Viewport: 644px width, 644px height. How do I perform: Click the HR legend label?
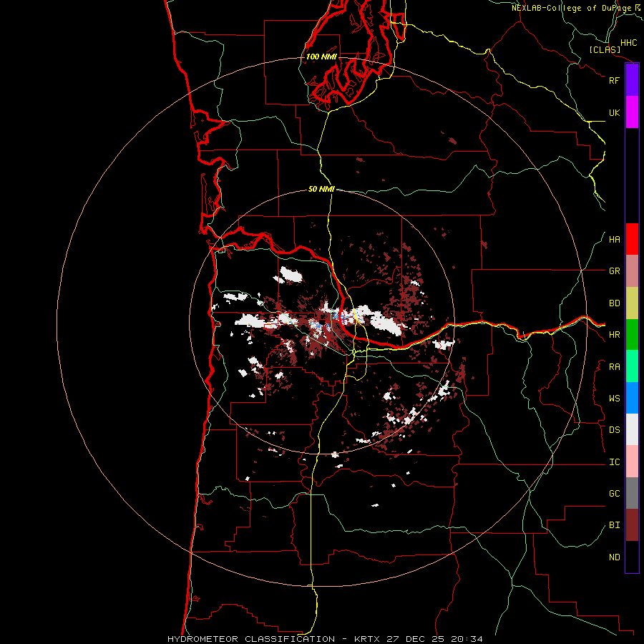point(614,335)
